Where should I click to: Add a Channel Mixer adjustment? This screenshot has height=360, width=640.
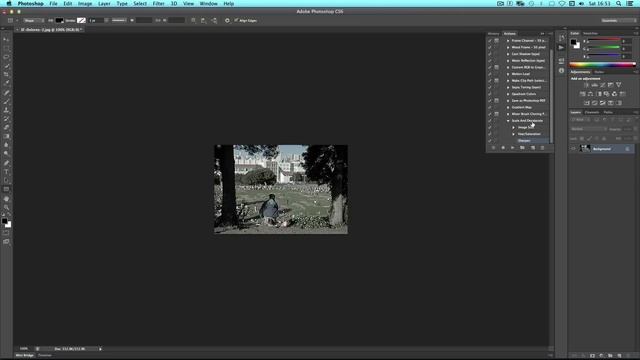click(x=614, y=94)
